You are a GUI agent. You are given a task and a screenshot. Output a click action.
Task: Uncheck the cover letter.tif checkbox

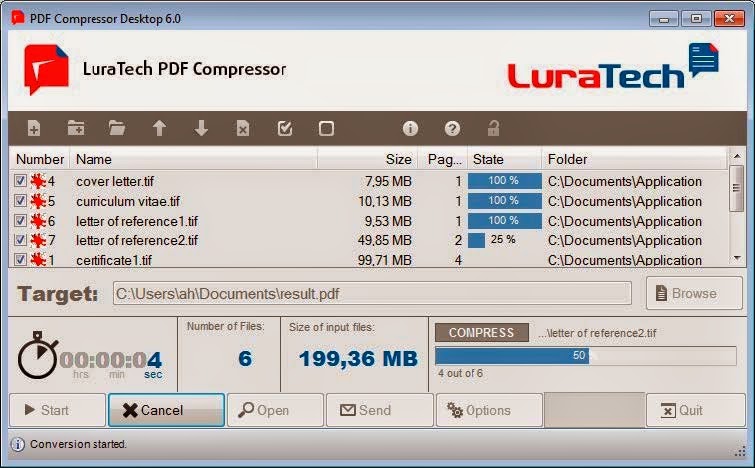(20, 181)
